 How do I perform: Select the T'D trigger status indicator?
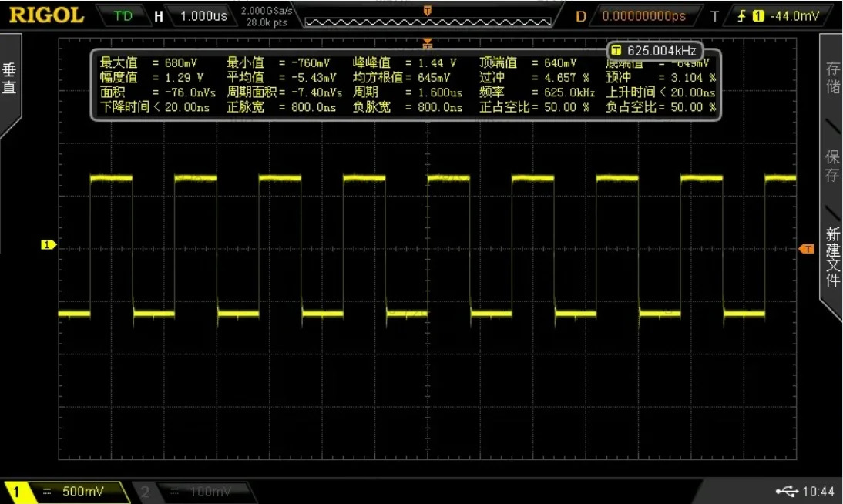tap(123, 16)
